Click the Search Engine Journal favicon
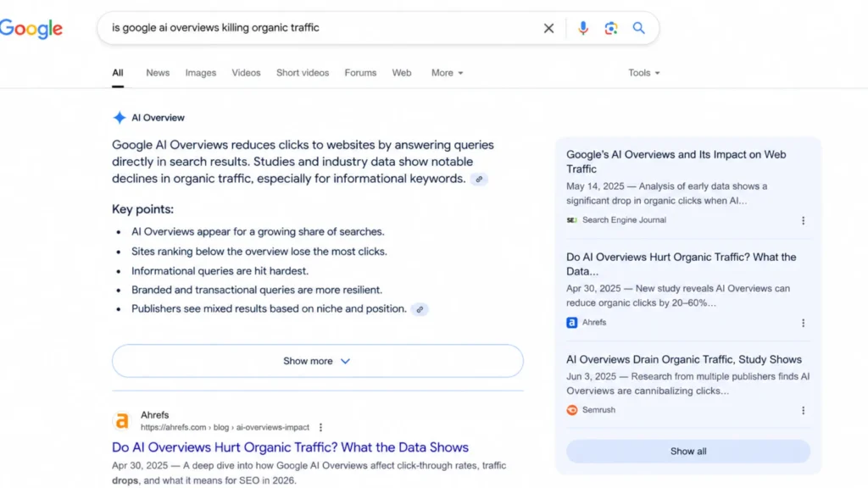868x488 pixels. coord(572,219)
